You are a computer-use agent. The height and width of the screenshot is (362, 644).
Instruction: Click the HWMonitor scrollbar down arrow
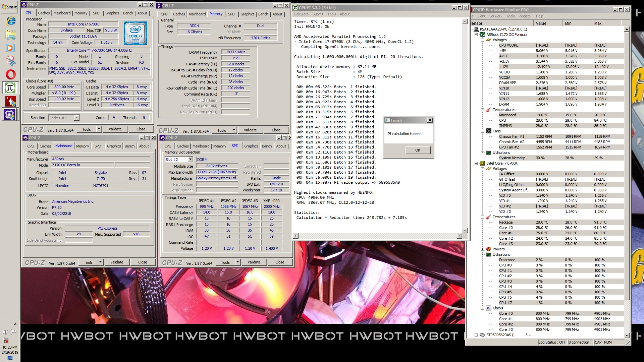coord(627,335)
